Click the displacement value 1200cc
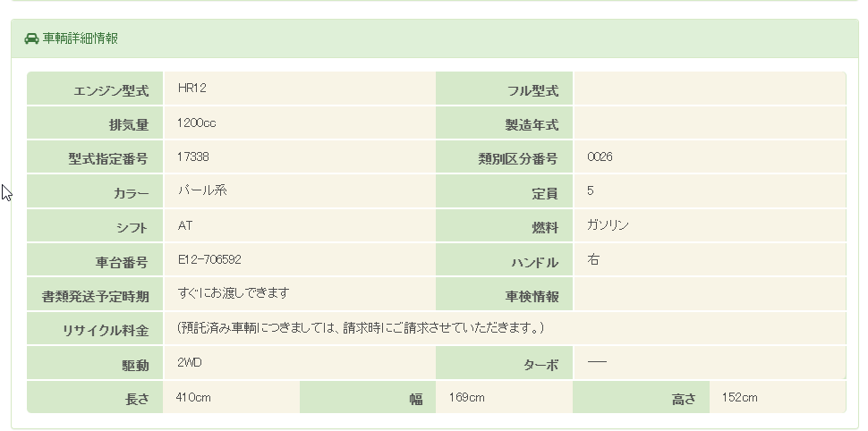The height and width of the screenshot is (431, 868). pos(196,123)
